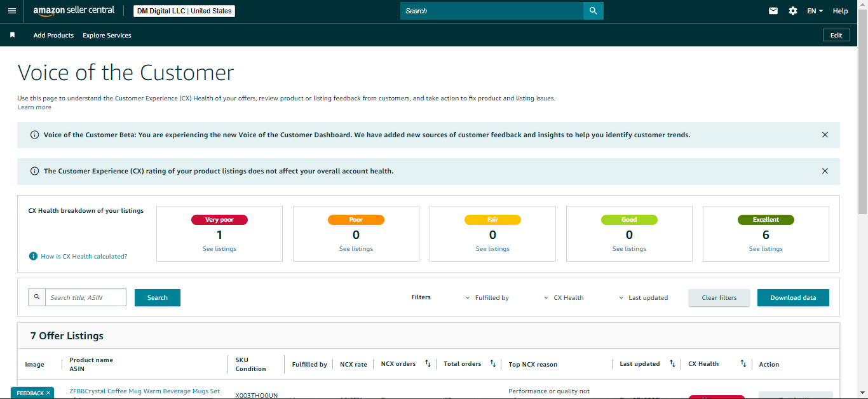Image resolution: width=868 pixels, height=399 pixels.
Task: Open the messages envelope icon
Action: click(773, 11)
